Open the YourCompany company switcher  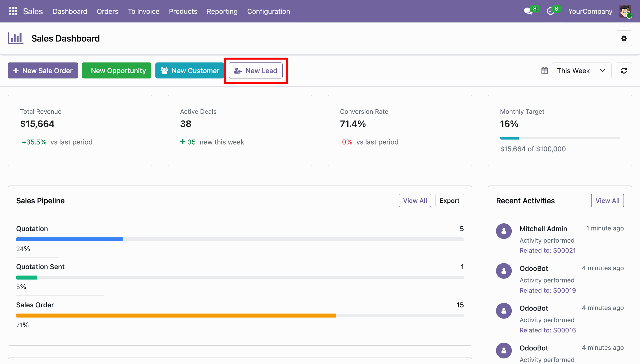590,11
